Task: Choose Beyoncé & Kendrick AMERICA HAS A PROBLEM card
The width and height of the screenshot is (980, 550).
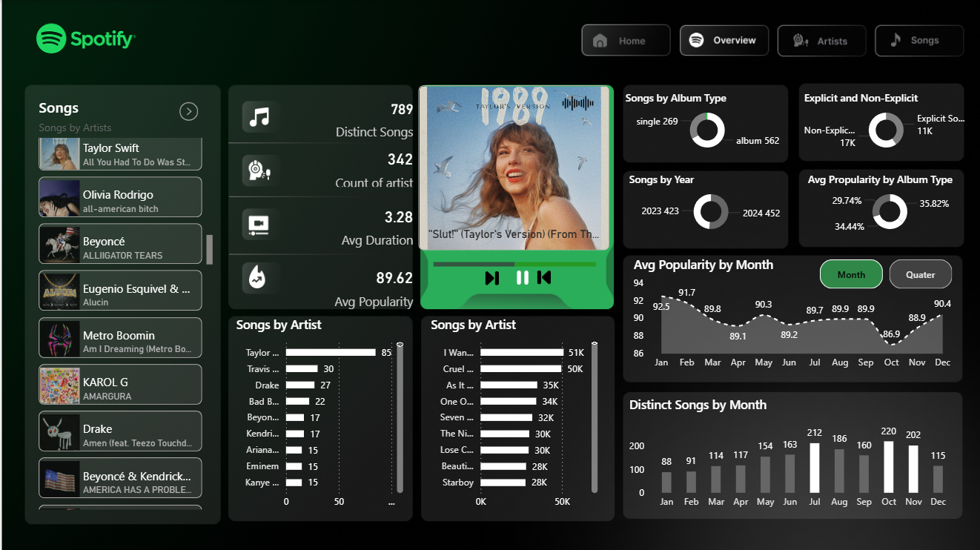Action: click(120, 477)
